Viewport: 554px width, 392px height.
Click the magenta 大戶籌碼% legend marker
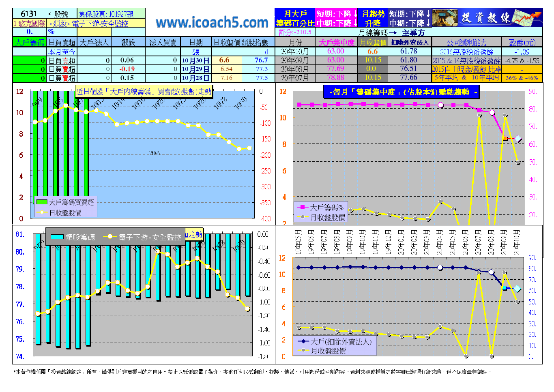pos(303,207)
